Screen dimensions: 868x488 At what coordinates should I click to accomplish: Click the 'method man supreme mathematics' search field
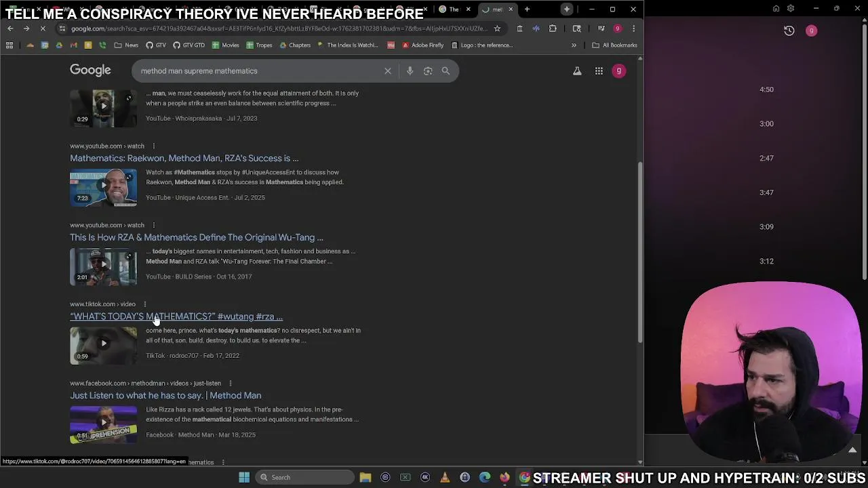point(258,71)
